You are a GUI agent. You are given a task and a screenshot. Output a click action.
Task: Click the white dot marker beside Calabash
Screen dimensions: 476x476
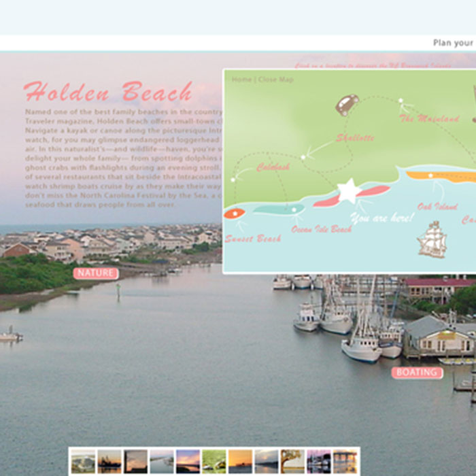pyautogui.click(x=233, y=180)
